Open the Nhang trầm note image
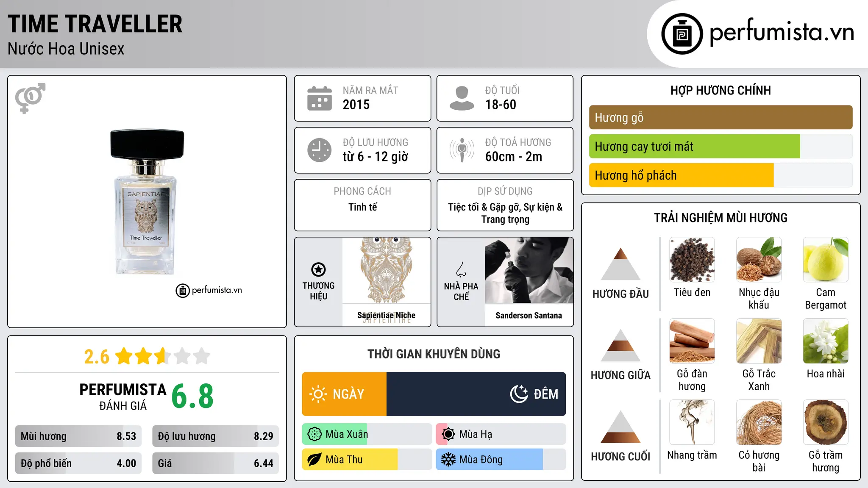The height and width of the screenshot is (488, 868). [692, 422]
